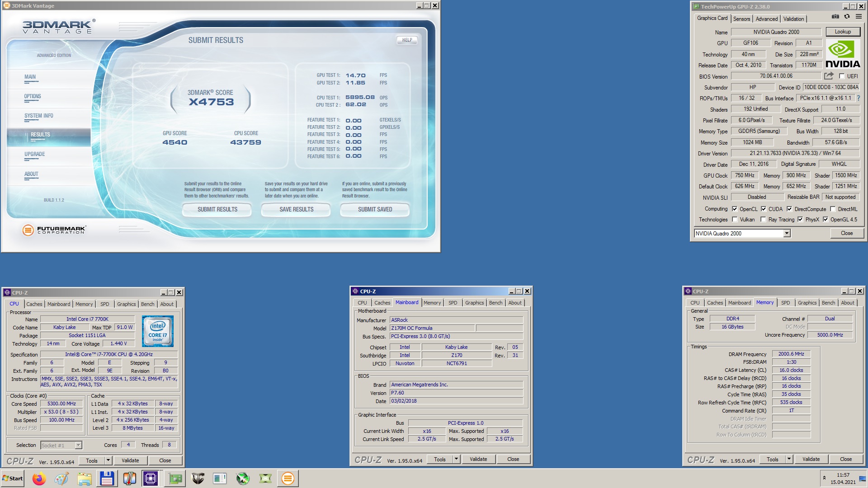Click the NVIDIA logo in GPU-Z

(x=843, y=54)
